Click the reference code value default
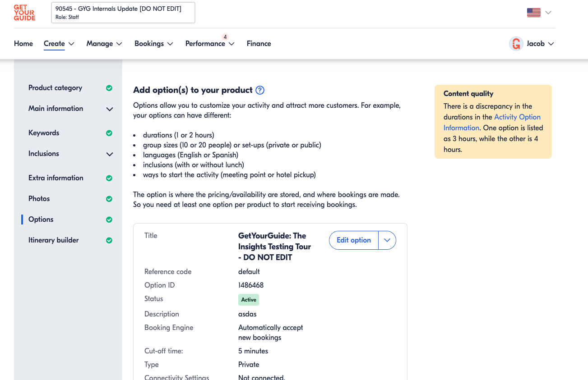588x380 pixels. [x=249, y=272]
